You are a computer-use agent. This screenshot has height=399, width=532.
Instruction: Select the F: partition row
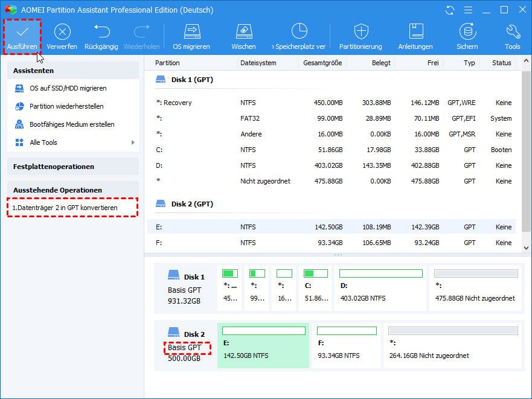[332, 243]
